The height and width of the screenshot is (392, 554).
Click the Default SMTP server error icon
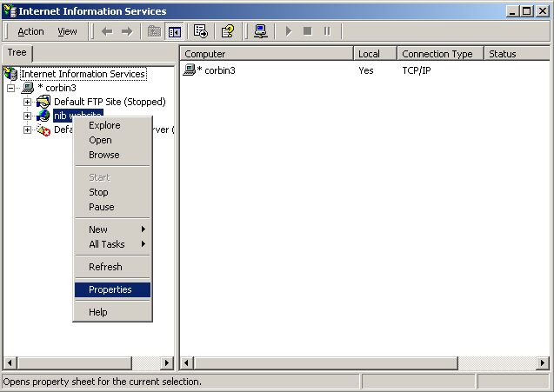(x=43, y=130)
